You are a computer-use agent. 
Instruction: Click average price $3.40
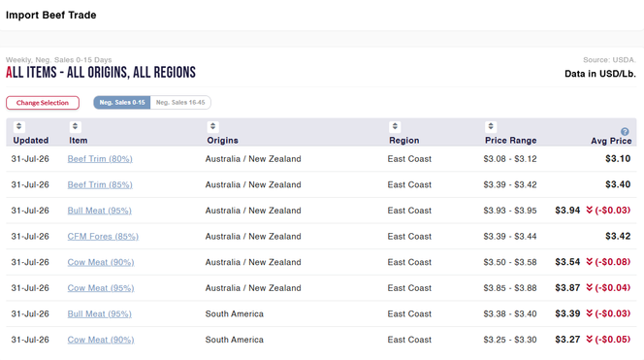(618, 184)
